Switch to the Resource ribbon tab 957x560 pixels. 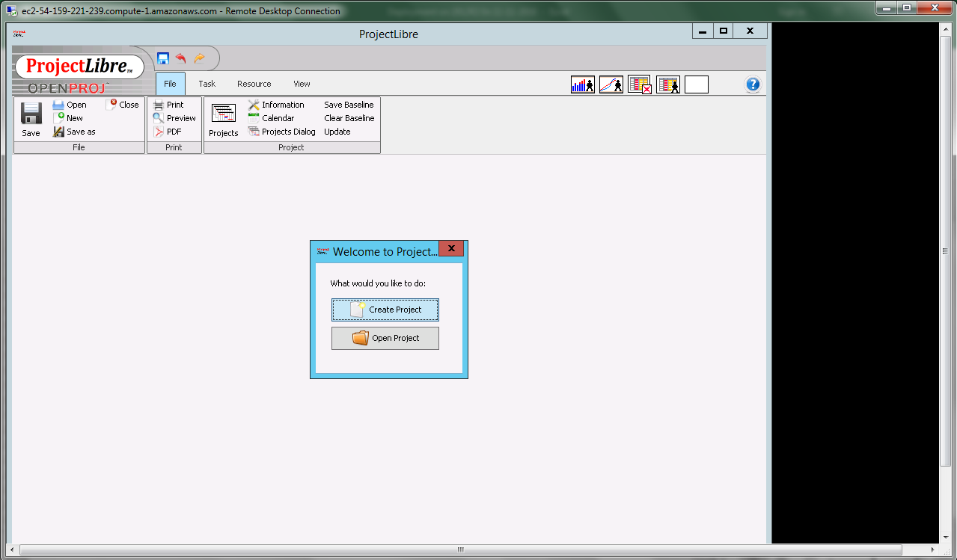tap(254, 84)
